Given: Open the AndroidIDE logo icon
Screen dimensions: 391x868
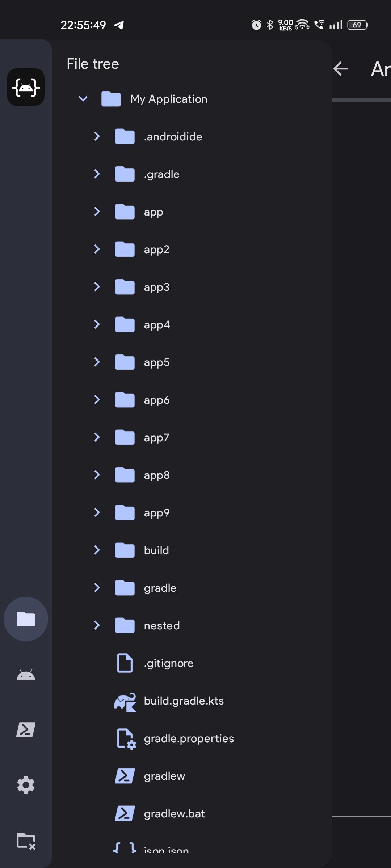Looking at the screenshot, I should [x=26, y=87].
